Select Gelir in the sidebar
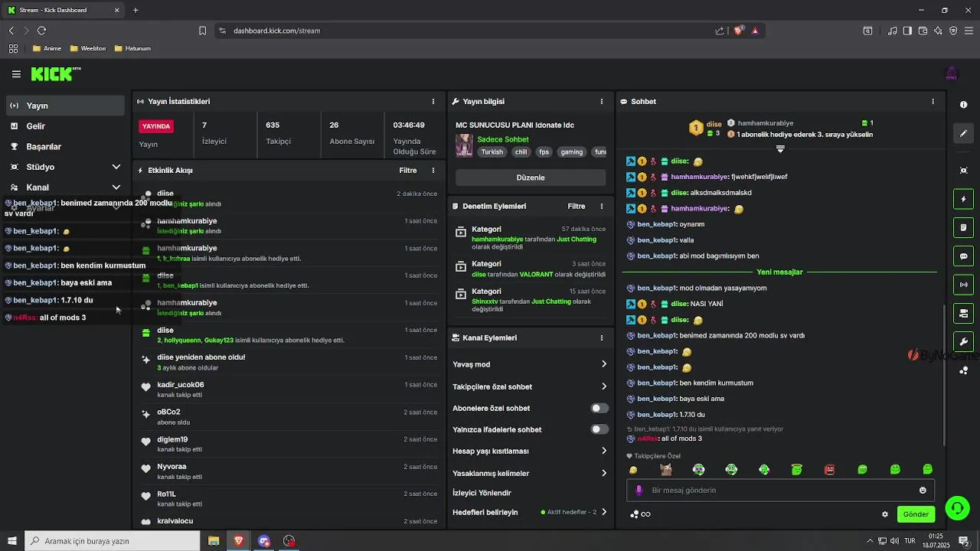The image size is (980, 551). point(66,126)
